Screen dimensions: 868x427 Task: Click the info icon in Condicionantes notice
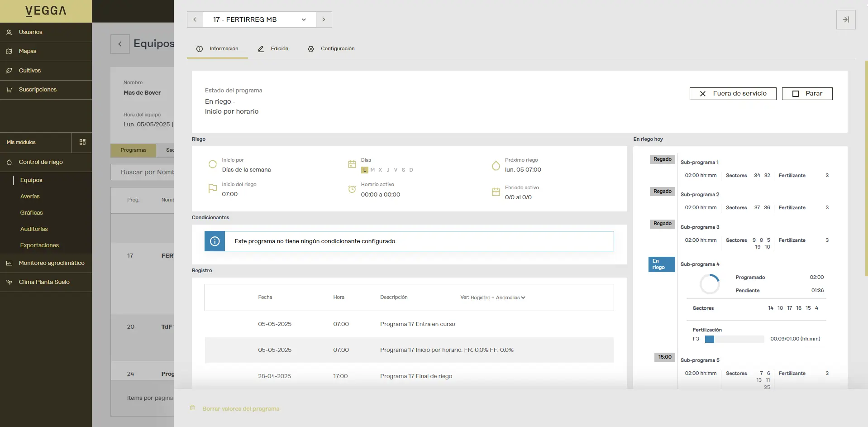(215, 241)
